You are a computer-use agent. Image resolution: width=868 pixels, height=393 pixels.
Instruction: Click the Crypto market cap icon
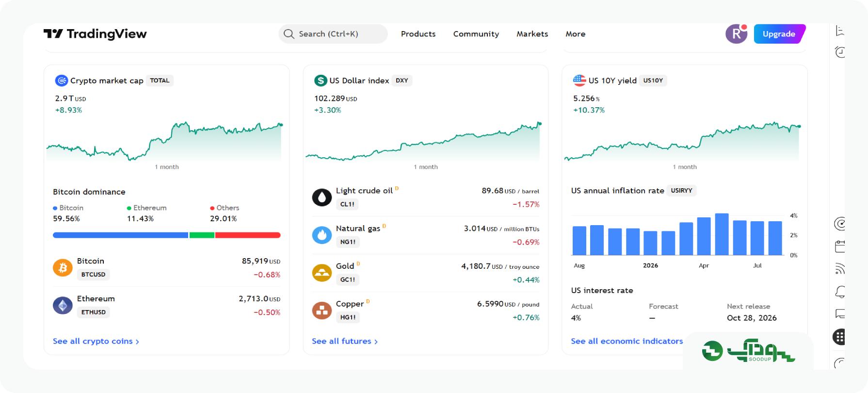tap(61, 81)
